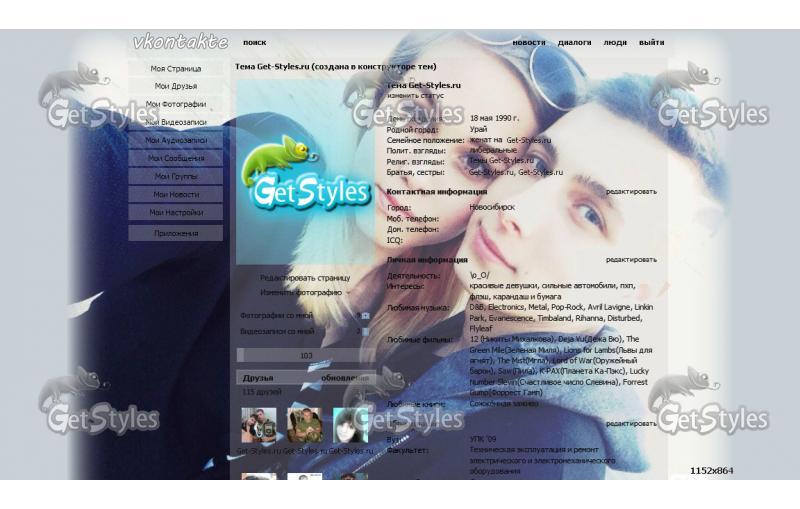Open Мои Новости in the sidebar
The width and height of the screenshot is (800, 509).
[x=176, y=194]
